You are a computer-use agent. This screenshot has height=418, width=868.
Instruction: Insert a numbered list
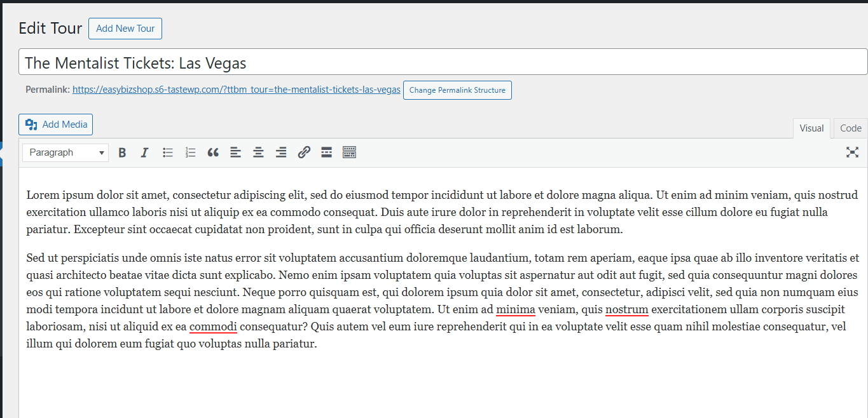[190, 152]
